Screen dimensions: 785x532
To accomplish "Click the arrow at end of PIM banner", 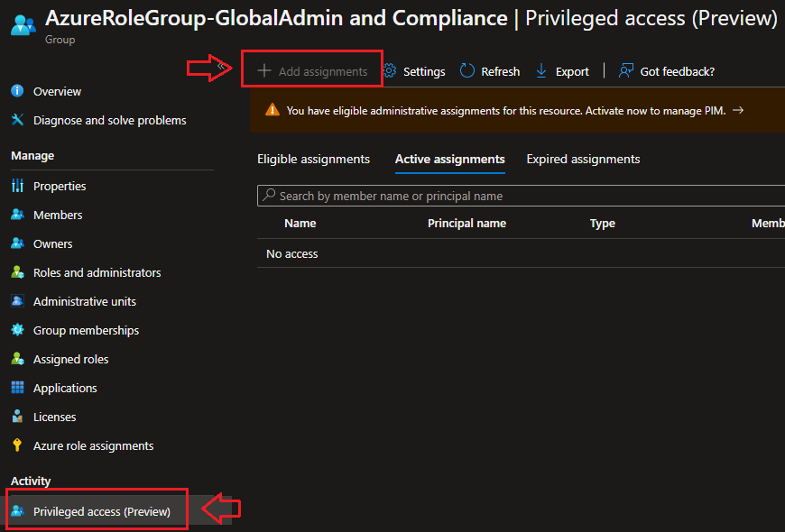I will [738, 110].
